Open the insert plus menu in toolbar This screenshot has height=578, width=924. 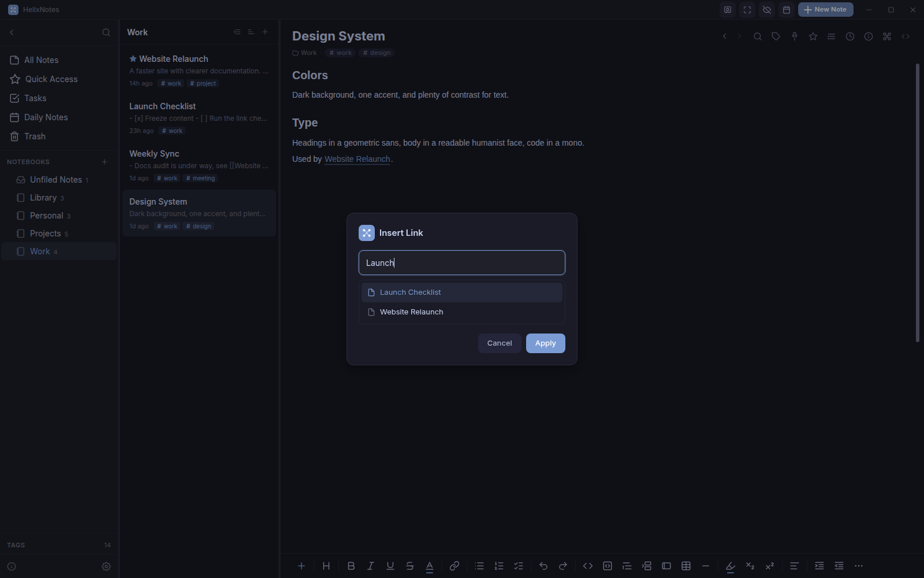point(301,566)
